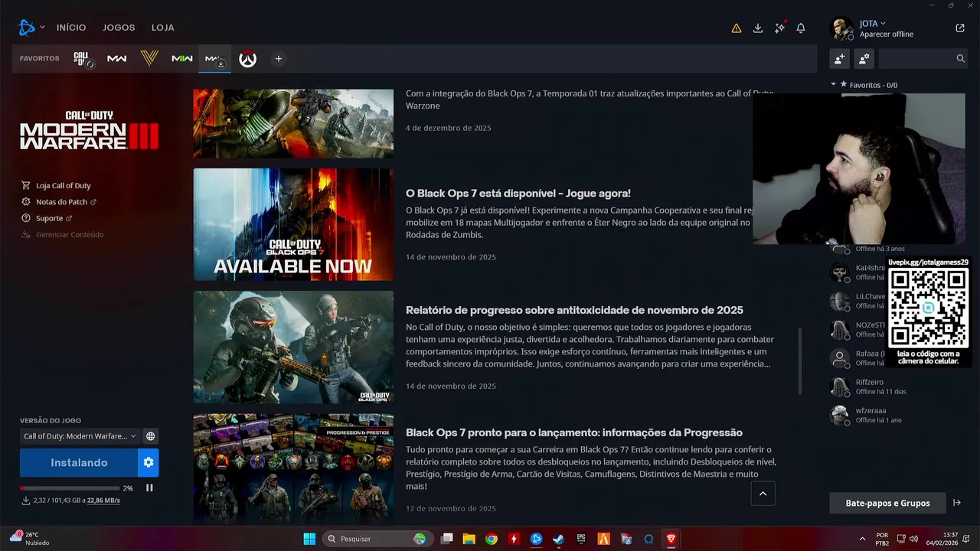Show hidden system tray icons

coord(863,539)
